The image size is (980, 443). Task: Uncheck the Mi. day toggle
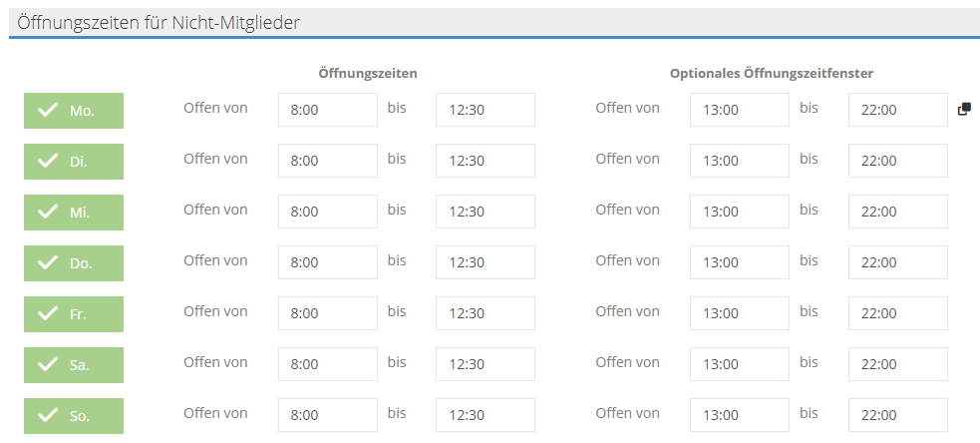(74, 213)
